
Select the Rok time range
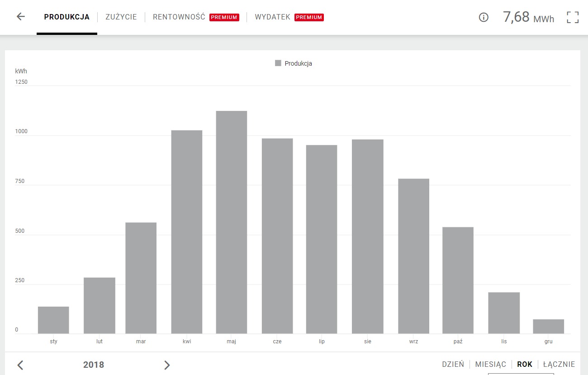525,364
